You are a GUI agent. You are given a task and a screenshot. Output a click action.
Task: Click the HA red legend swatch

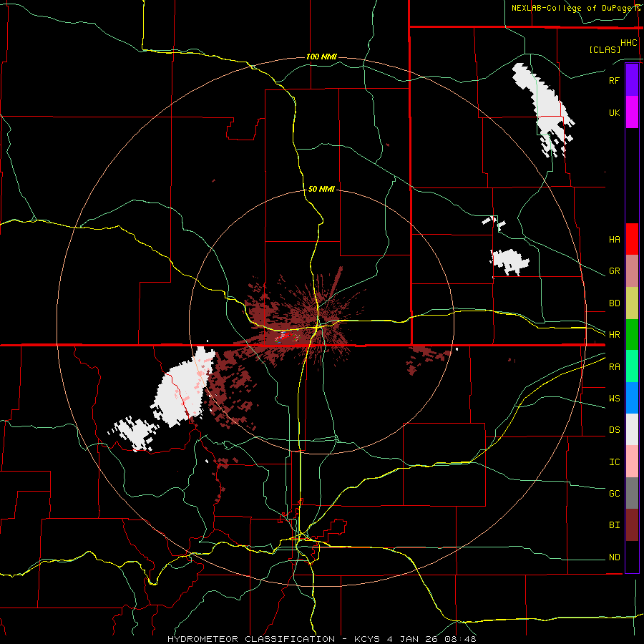click(632, 239)
